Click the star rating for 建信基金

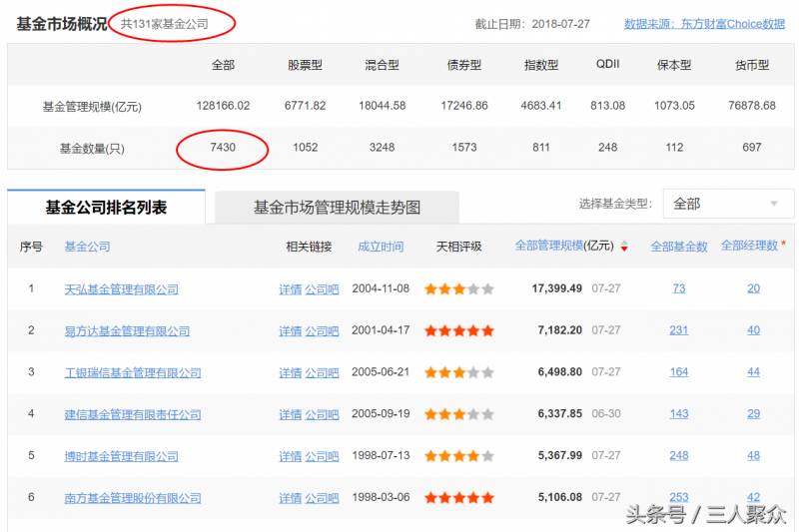point(459,414)
